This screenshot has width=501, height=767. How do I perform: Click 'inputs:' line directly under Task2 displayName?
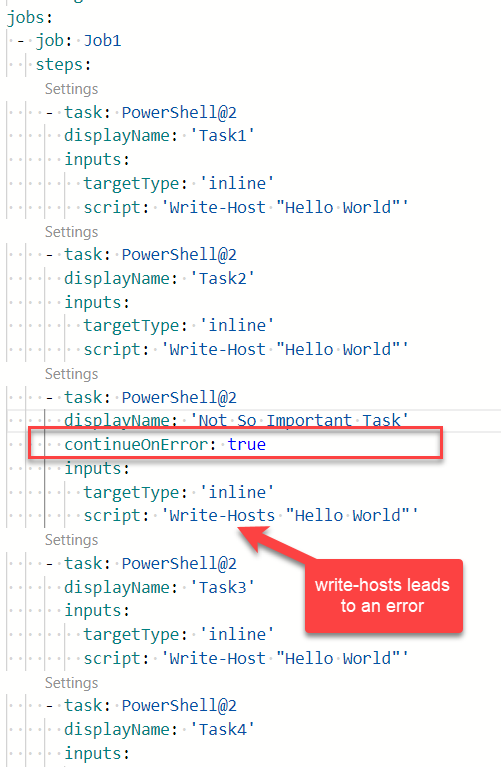point(97,302)
